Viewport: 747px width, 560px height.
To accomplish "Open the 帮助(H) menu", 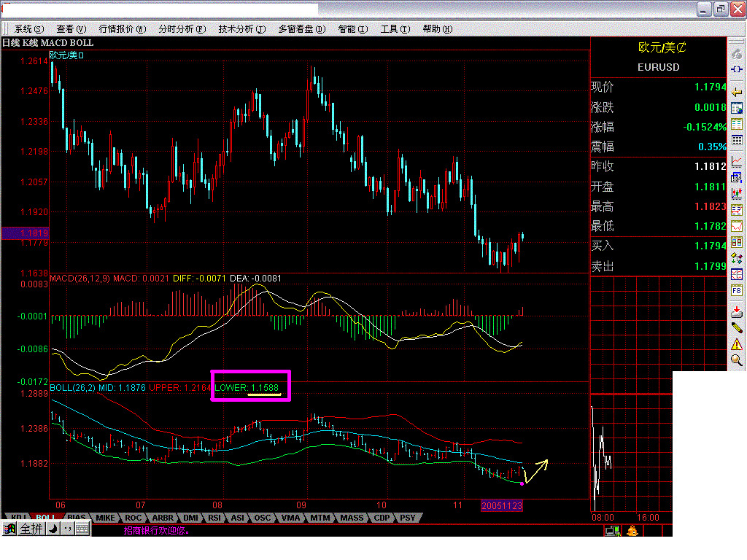I will click(x=438, y=29).
